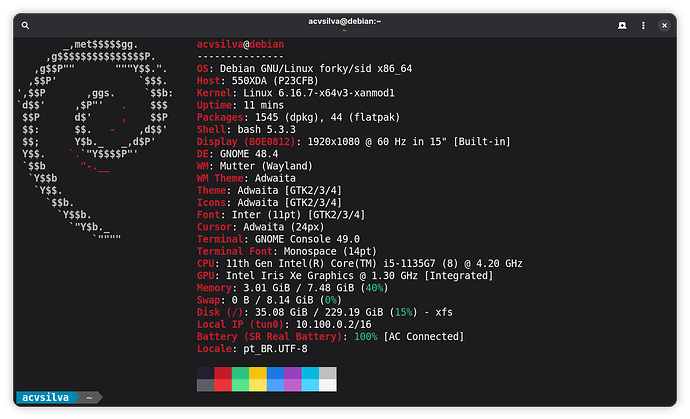Click the WM Theme Adwaita line

[x=246, y=178]
